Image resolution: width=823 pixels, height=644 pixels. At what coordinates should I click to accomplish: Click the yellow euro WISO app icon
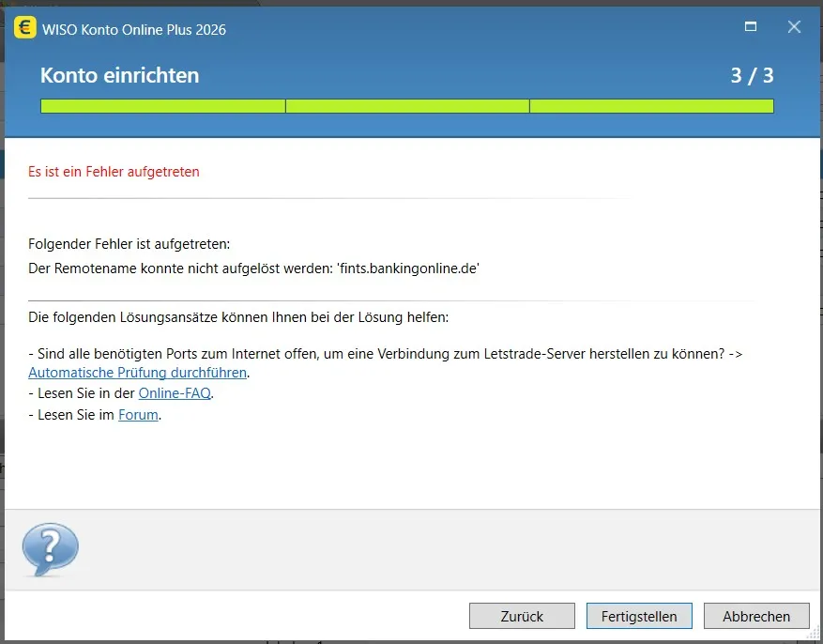point(25,28)
